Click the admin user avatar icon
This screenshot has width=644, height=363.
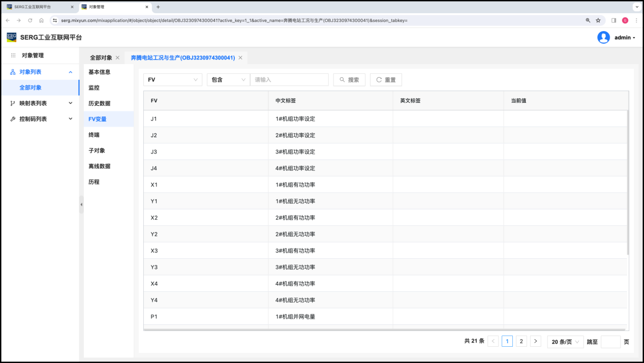coord(603,38)
